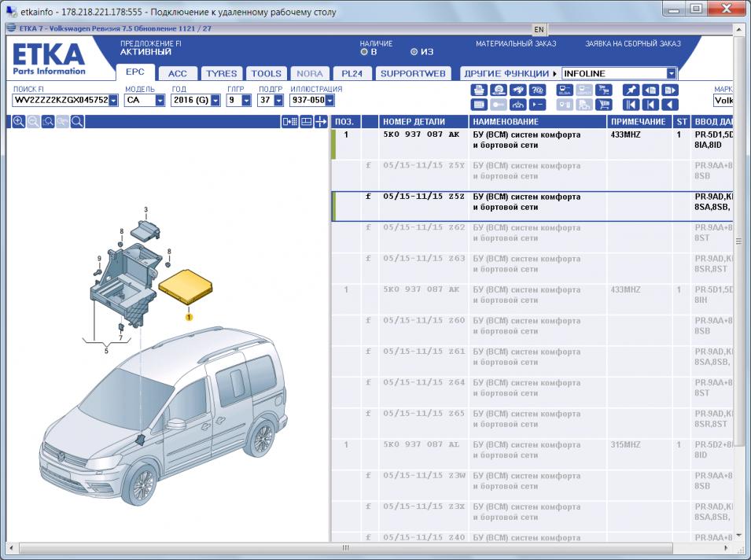751x560 pixels.
Task: Select the 'ИЗ' availability radio button
Action: coord(414,52)
